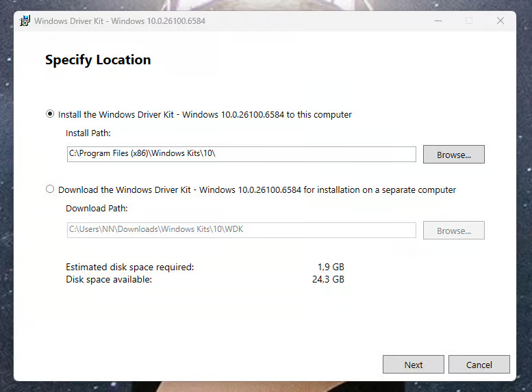Minimize the Windows Driver Kit window

438,21
